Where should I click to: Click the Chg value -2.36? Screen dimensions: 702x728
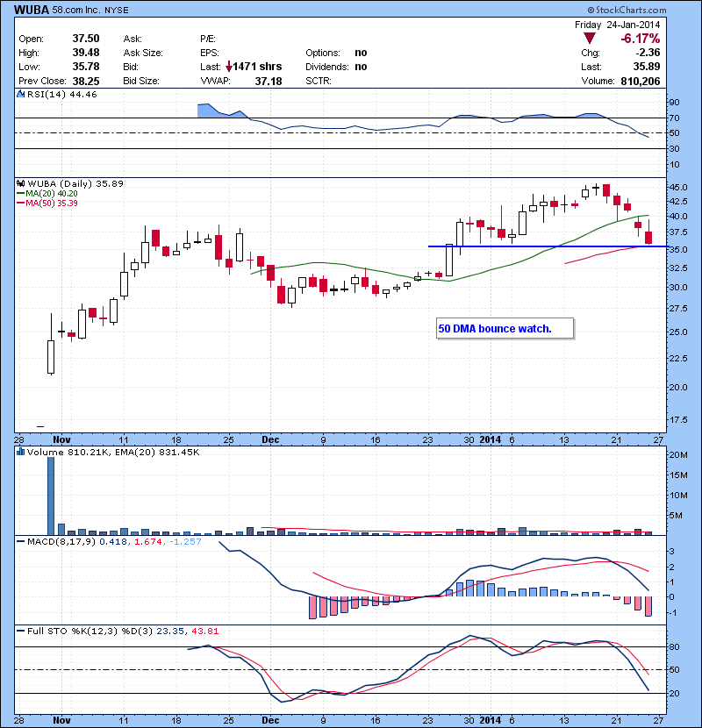coord(647,53)
